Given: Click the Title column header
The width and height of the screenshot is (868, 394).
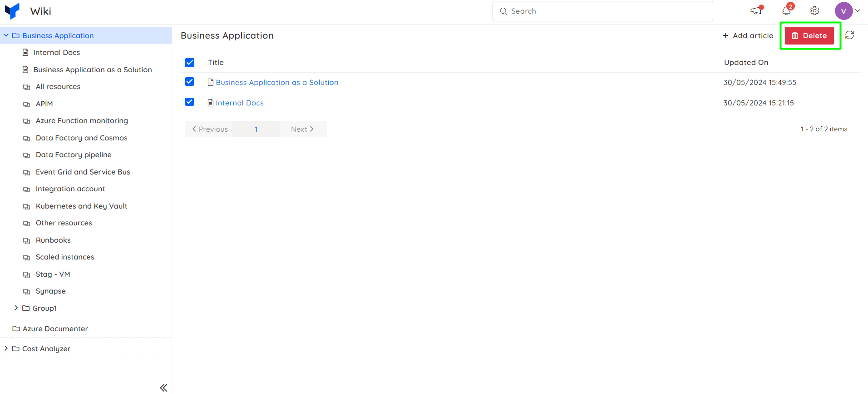Looking at the screenshot, I should click(x=216, y=63).
